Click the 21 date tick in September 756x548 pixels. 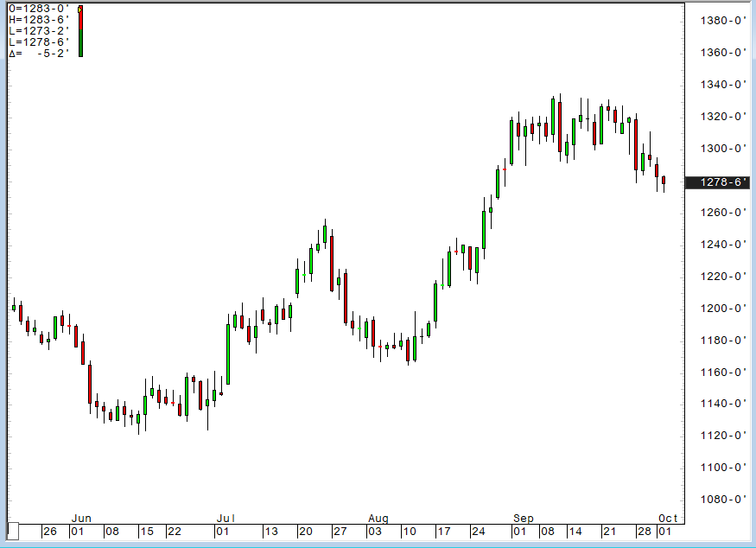click(x=609, y=531)
